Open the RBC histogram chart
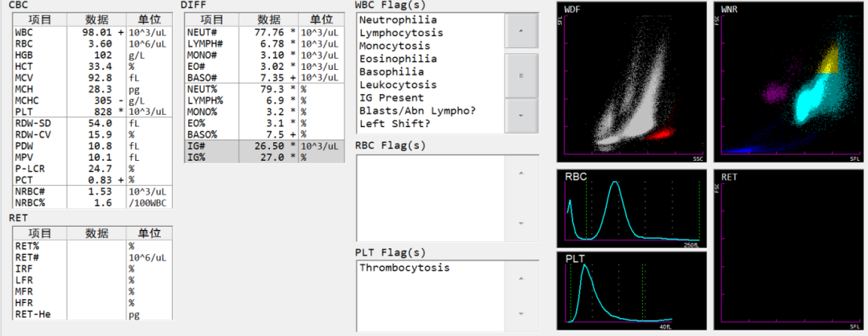Viewport: 868px width, 336px height. point(633,209)
